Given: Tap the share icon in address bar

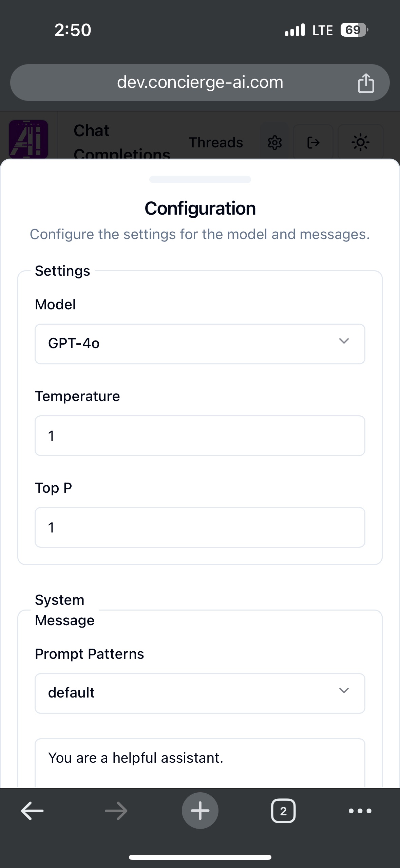Looking at the screenshot, I should [366, 83].
